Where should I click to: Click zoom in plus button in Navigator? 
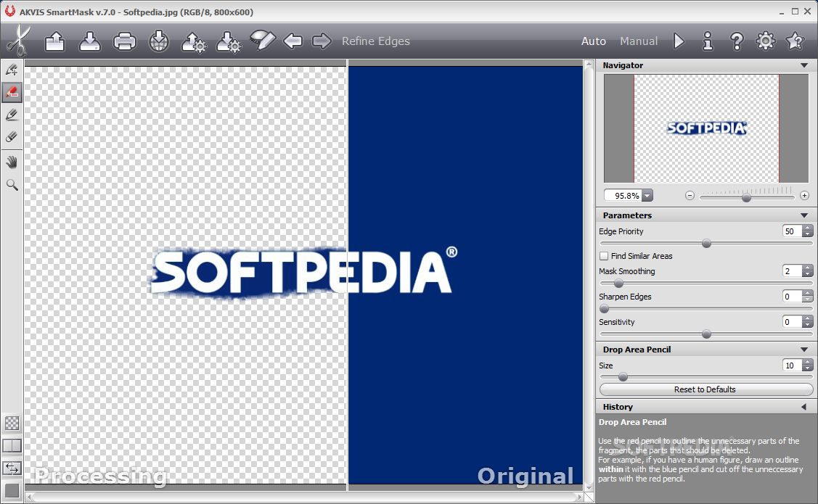[x=804, y=196]
